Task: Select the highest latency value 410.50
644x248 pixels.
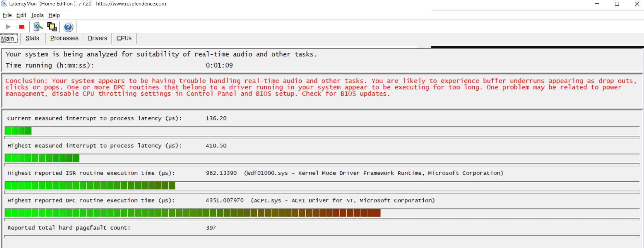Action: click(216, 146)
